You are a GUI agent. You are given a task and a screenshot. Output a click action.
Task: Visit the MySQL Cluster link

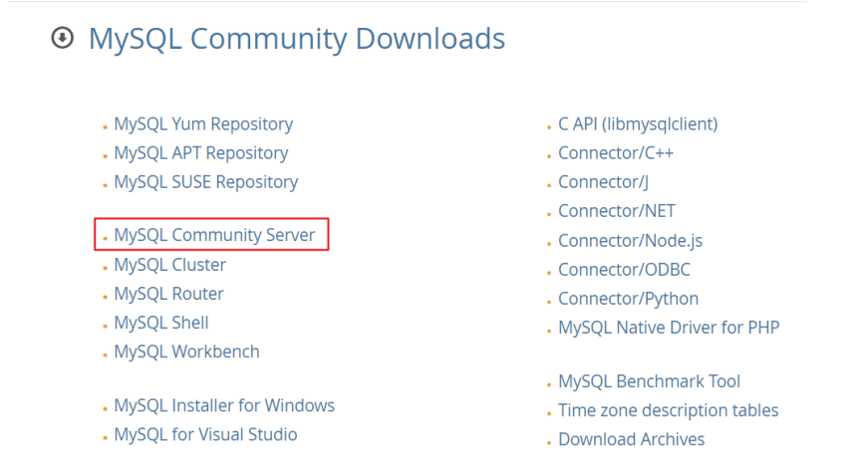tap(170, 265)
